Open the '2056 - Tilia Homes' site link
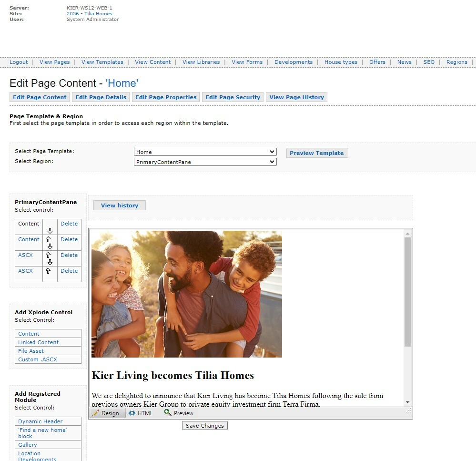The width and height of the screenshot is (476, 461). (x=90, y=14)
